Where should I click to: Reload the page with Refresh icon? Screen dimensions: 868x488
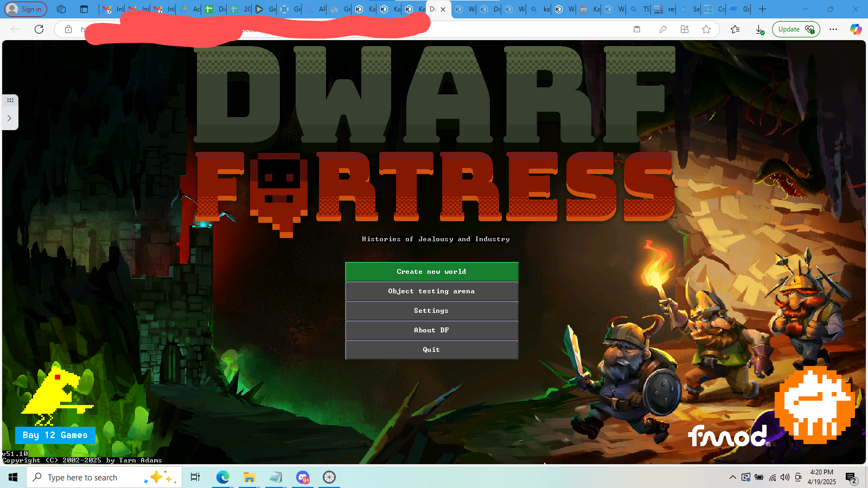[x=39, y=29]
